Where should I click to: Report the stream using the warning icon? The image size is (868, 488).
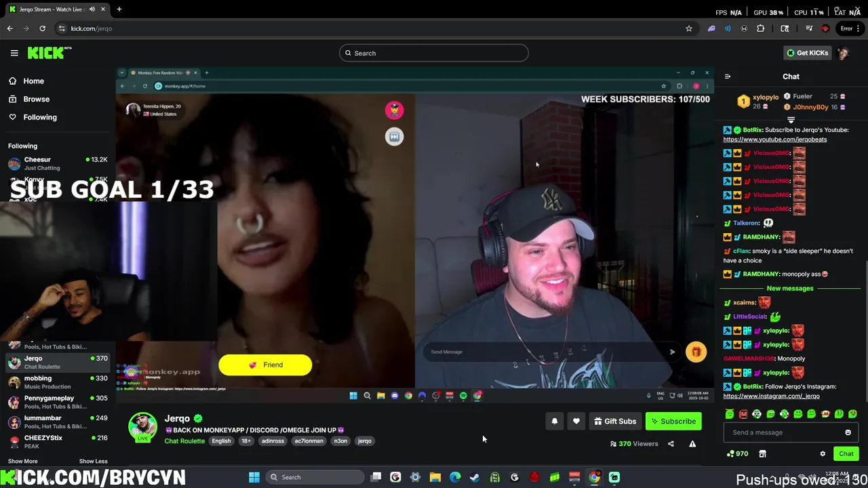[692, 444]
